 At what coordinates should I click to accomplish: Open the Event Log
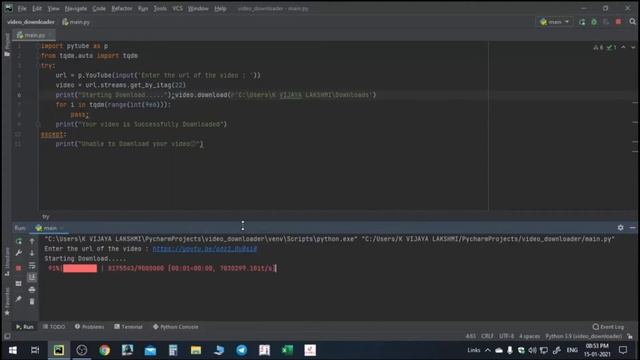(x=608, y=327)
